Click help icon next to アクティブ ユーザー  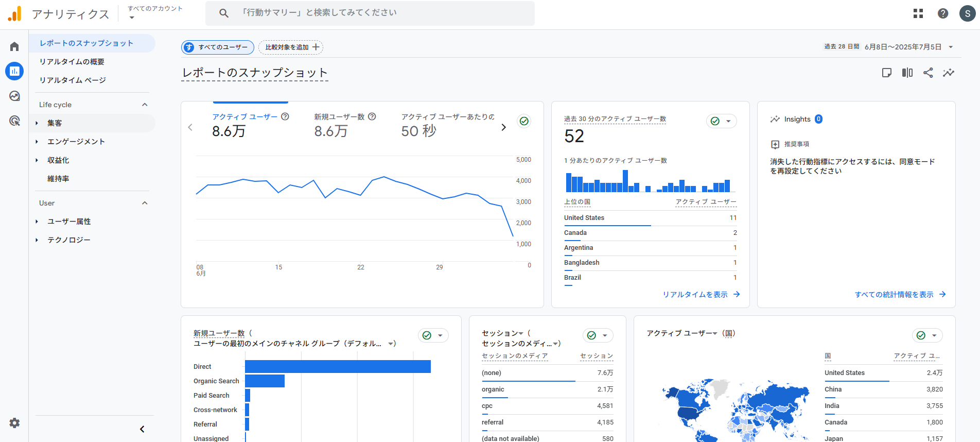pos(285,116)
